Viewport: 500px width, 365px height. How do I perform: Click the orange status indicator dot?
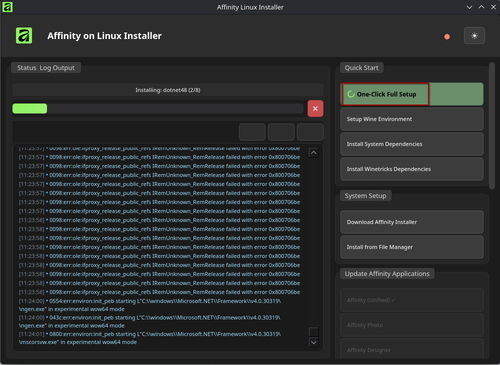447,37
